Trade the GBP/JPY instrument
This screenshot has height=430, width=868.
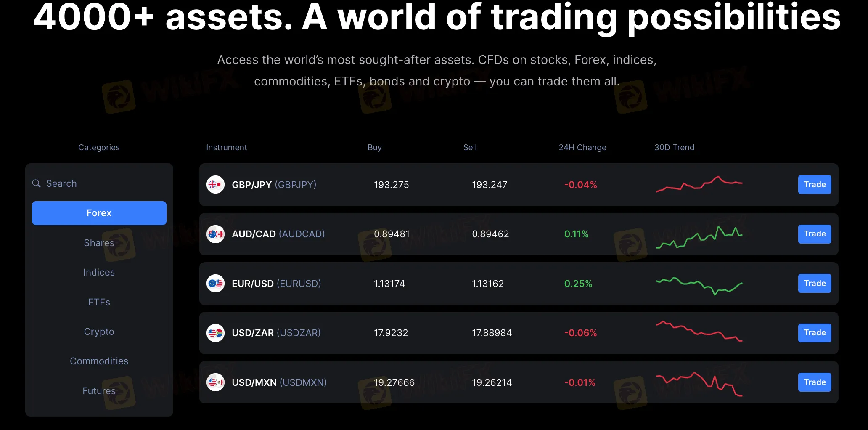click(815, 184)
